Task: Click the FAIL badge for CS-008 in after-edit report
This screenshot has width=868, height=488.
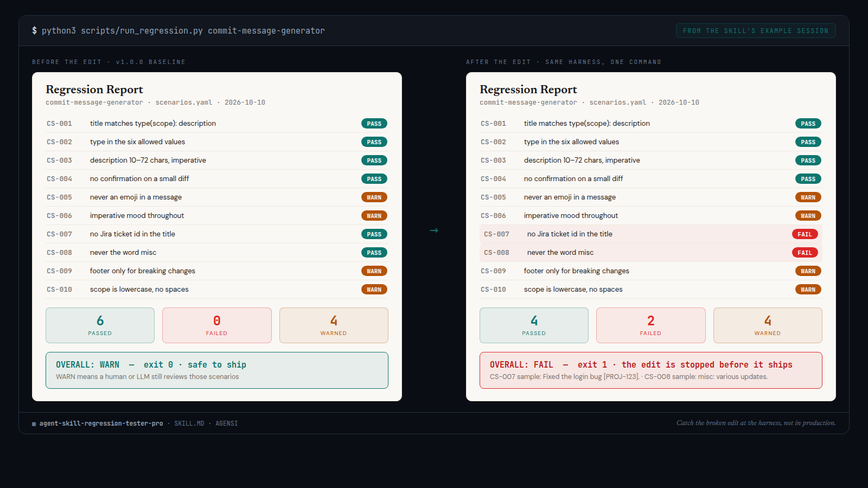Action: tap(805, 253)
